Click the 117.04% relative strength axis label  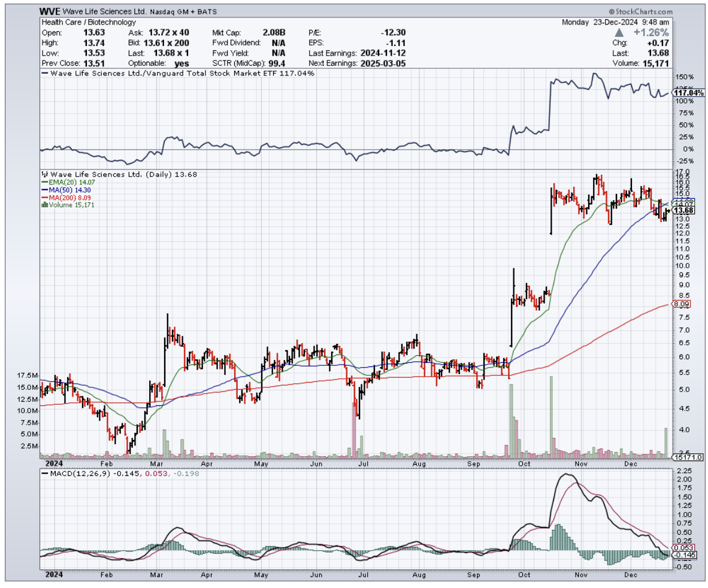(688, 93)
